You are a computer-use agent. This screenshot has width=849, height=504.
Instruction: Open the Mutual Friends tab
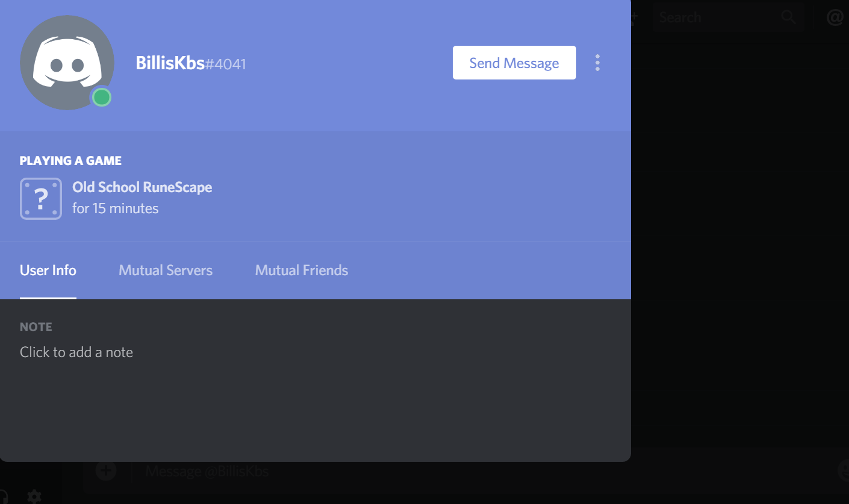click(302, 270)
